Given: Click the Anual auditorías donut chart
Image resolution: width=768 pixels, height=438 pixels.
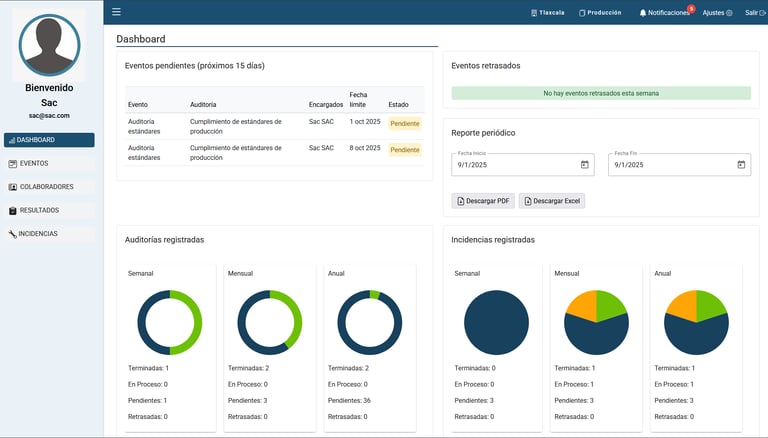Looking at the screenshot, I should pos(369,322).
